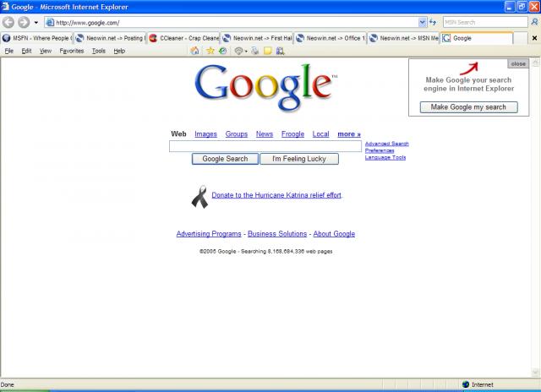
Task: Click the yellow note toolbar icon
Action: click(x=267, y=51)
